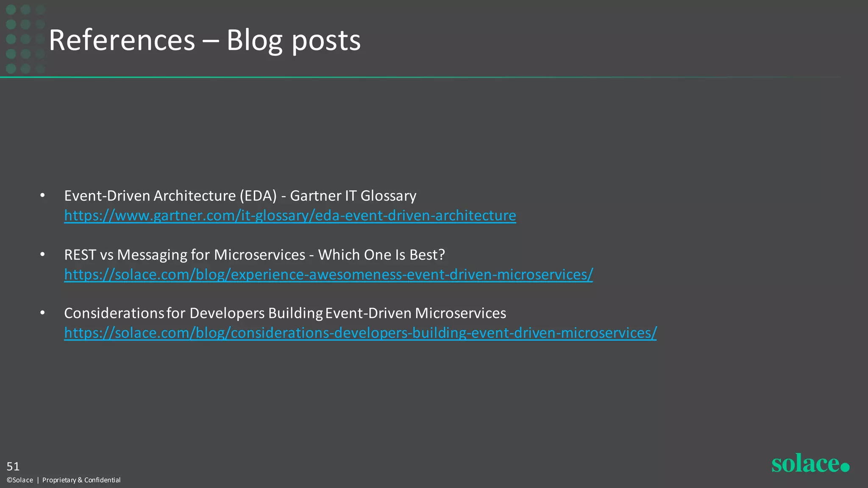Click the ©Solace footer text

(x=20, y=480)
